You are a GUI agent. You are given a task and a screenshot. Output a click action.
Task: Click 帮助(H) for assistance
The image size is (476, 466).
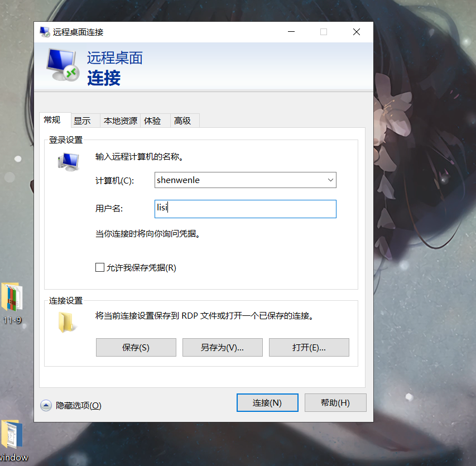(x=335, y=402)
